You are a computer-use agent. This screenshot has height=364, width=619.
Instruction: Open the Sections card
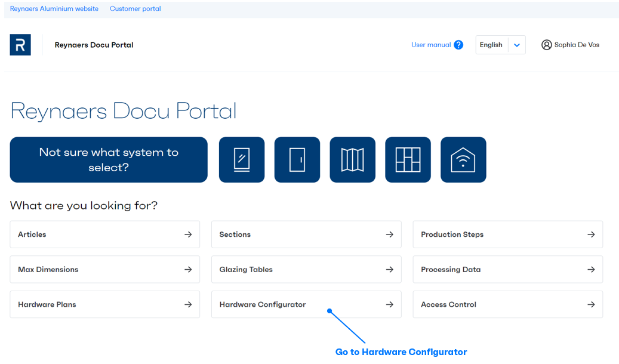click(x=306, y=235)
